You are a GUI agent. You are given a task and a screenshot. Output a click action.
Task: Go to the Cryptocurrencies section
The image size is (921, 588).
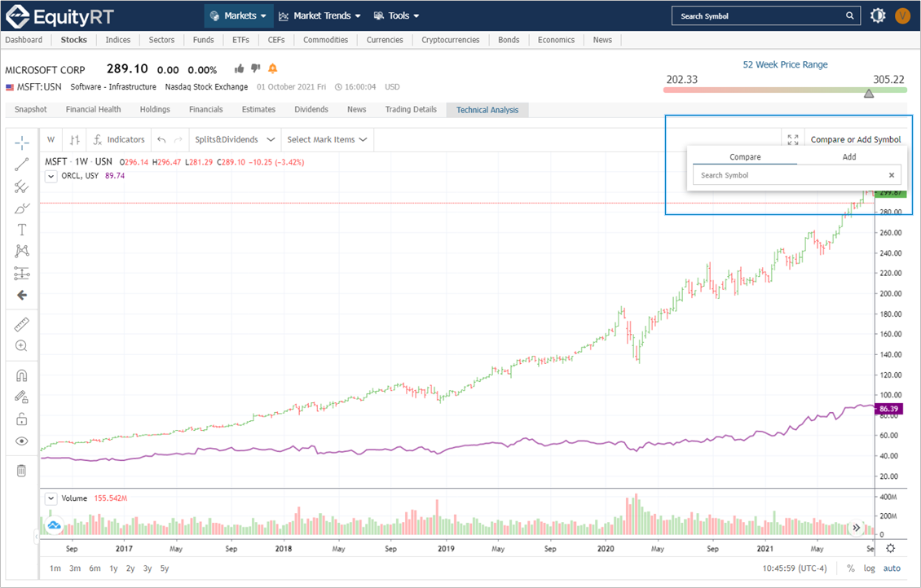click(x=451, y=40)
